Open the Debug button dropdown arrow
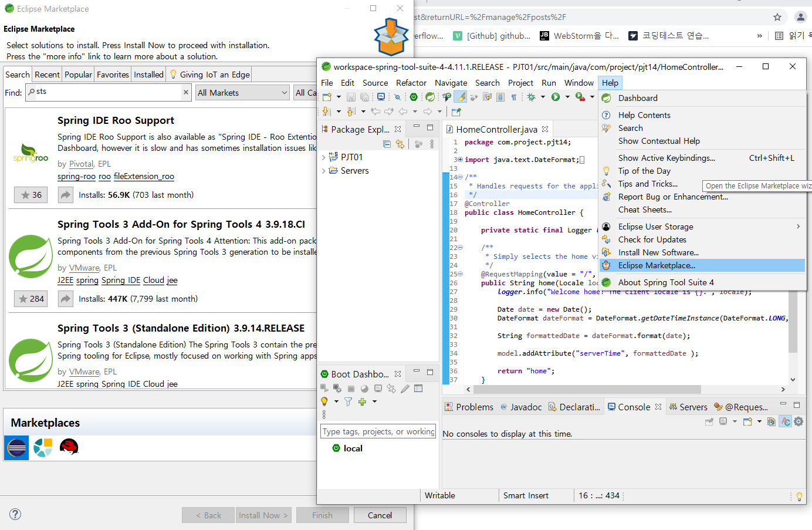 click(543, 97)
